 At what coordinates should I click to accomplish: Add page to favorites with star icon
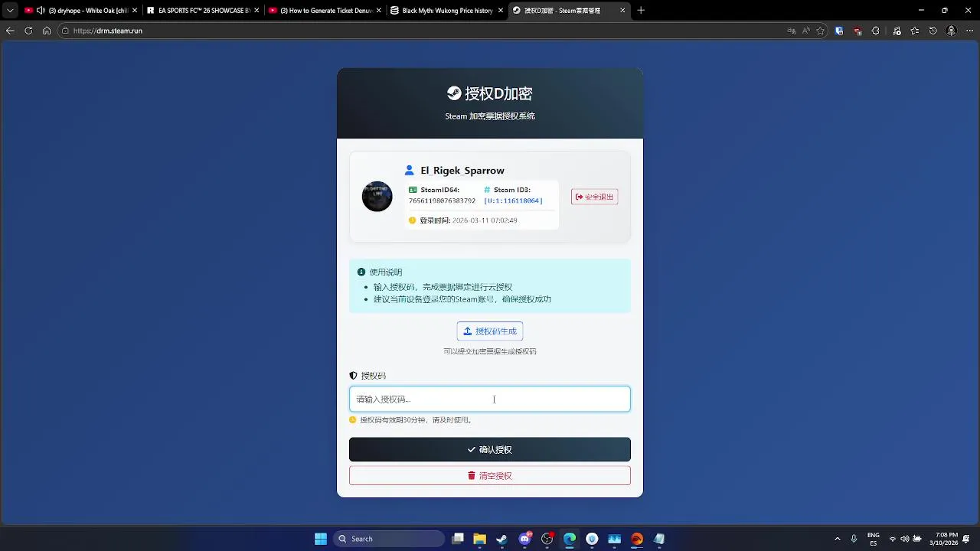click(x=821, y=31)
